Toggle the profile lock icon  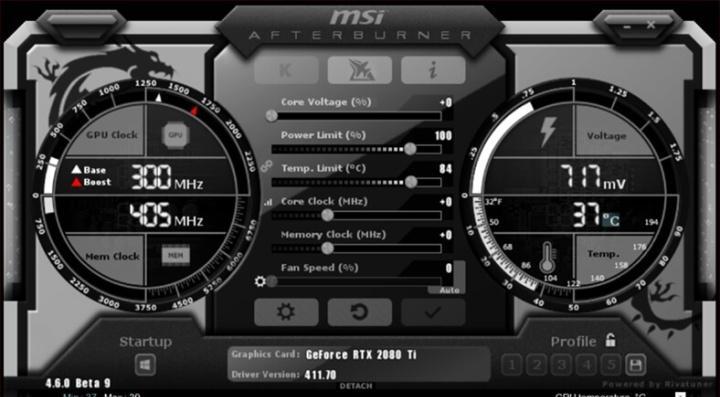tap(610, 341)
